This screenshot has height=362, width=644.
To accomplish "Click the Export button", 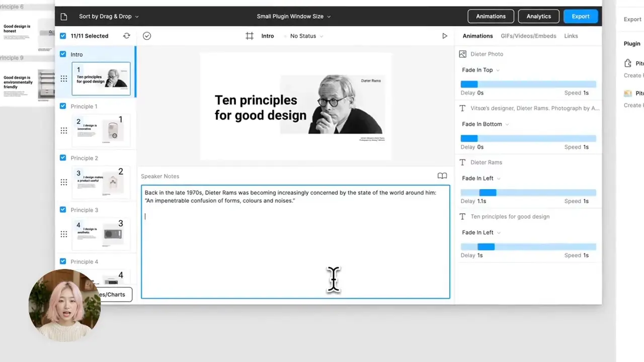I will coord(581,16).
